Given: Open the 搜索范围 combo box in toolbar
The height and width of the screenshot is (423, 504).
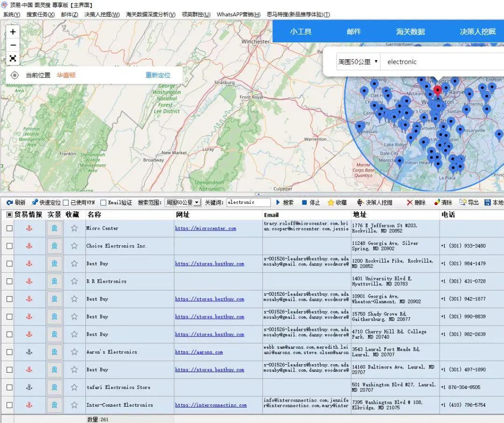Looking at the screenshot, I should tap(182, 202).
